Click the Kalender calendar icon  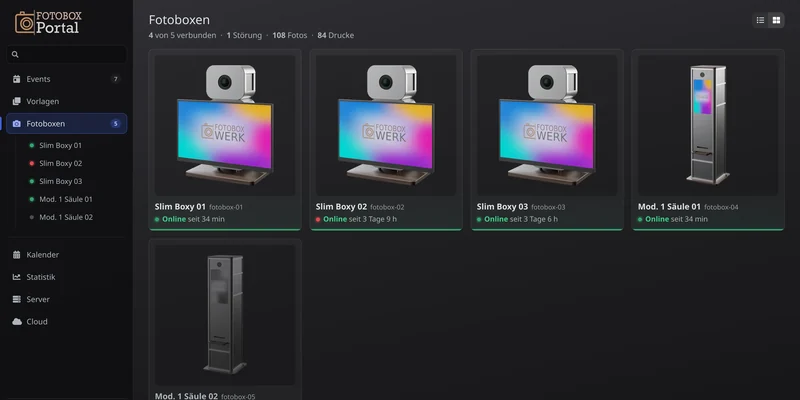[17, 255]
